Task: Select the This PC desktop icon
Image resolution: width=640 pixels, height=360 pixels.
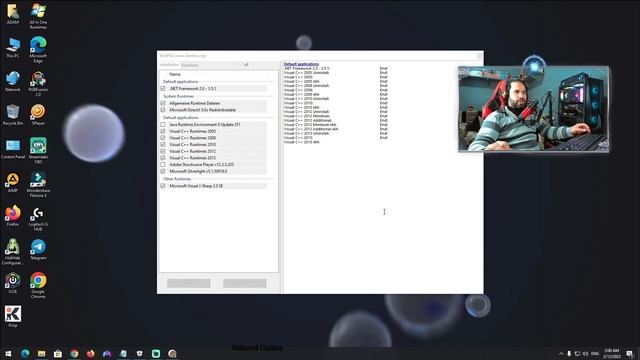Action: point(13,48)
